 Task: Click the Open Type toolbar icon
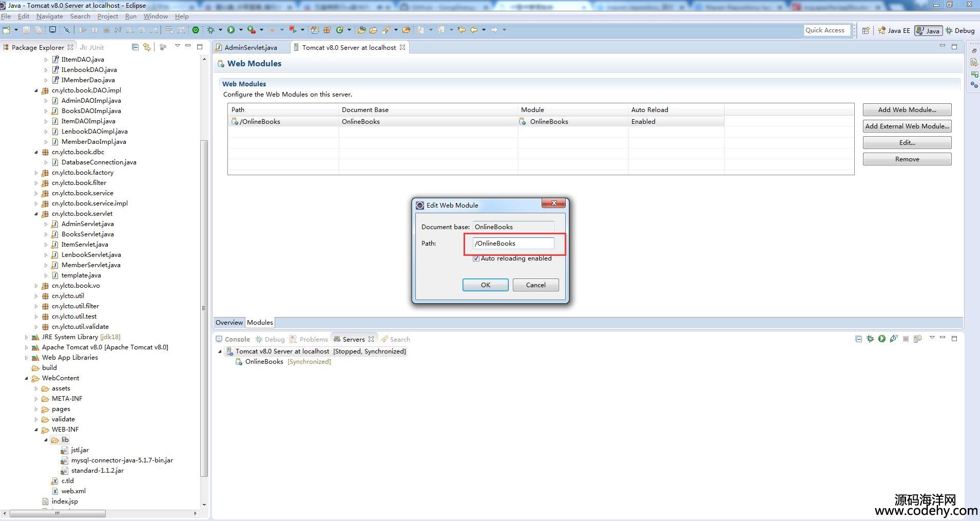[362, 30]
